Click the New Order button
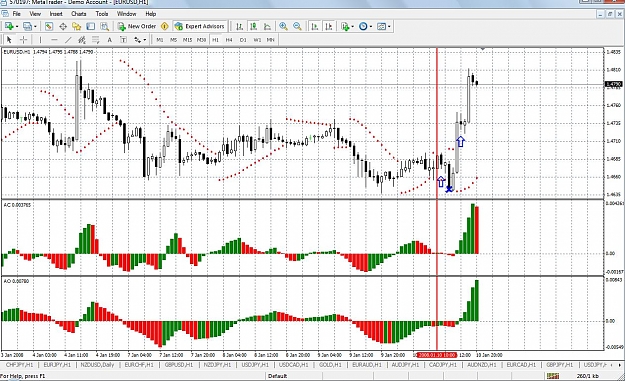The width and height of the screenshot is (625, 381). pos(137,26)
